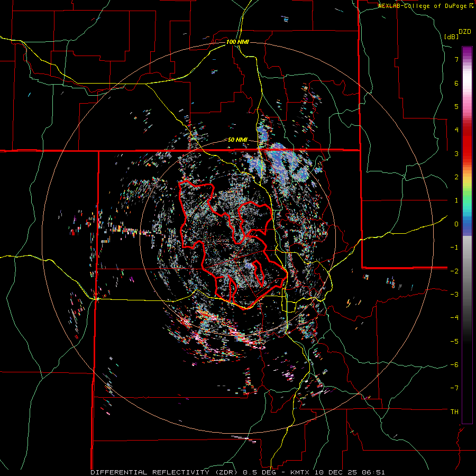Click the color scale label -2

click(454, 271)
